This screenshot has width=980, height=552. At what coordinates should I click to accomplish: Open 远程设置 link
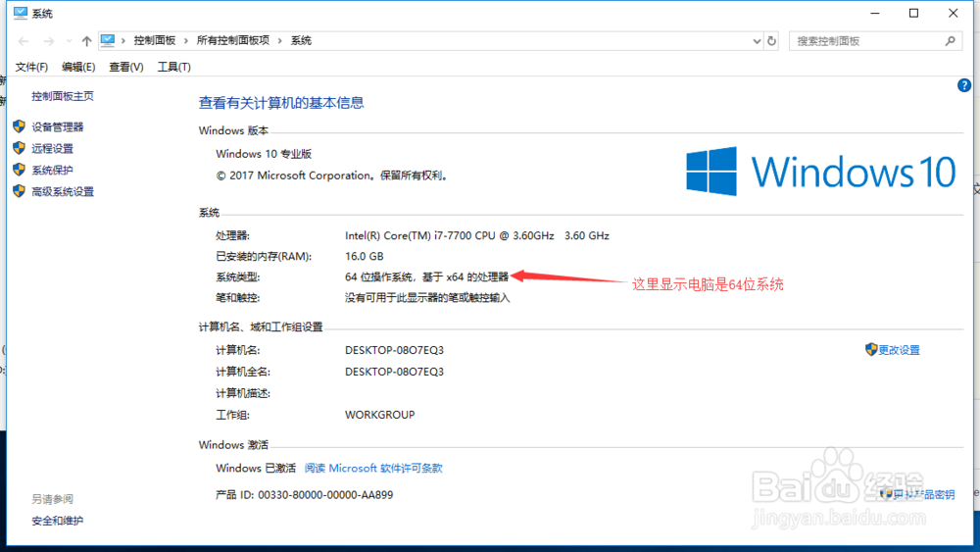(53, 148)
